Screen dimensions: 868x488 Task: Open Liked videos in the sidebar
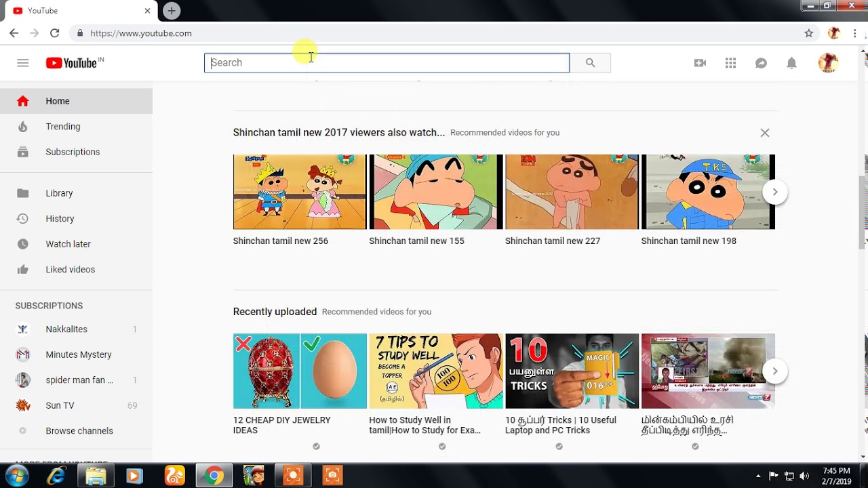pos(76,269)
